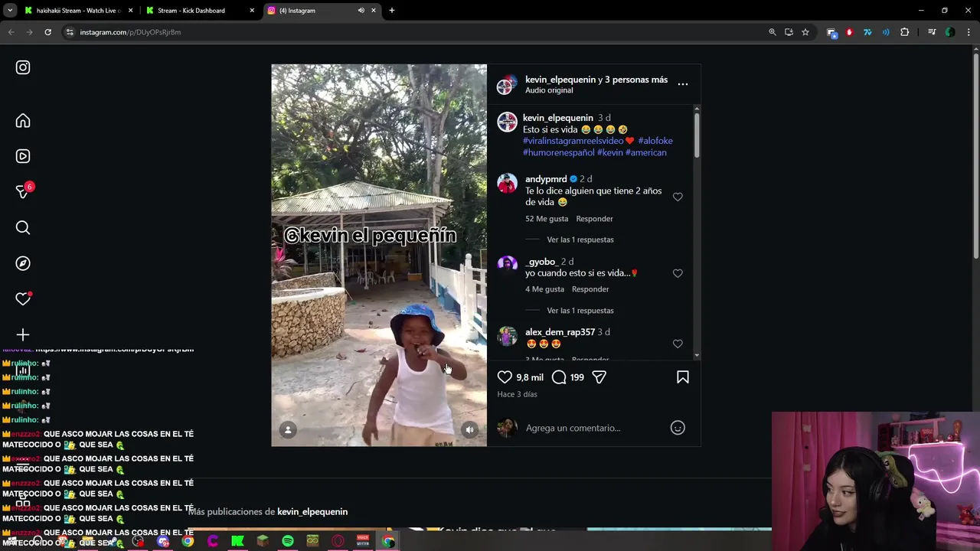View the 9,8 mil likes count
Screen dimensions: 980x551
coord(530,377)
